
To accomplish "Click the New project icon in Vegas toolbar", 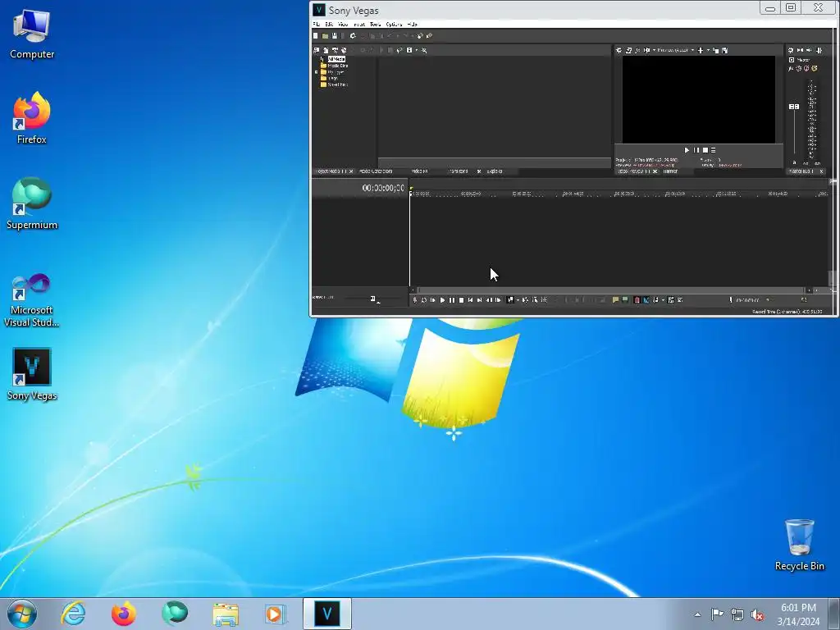I will coord(316,36).
